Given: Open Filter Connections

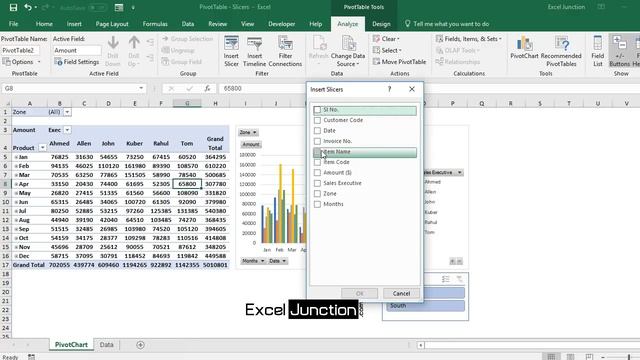Looking at the screenshot, I should [x=285, y=51].
